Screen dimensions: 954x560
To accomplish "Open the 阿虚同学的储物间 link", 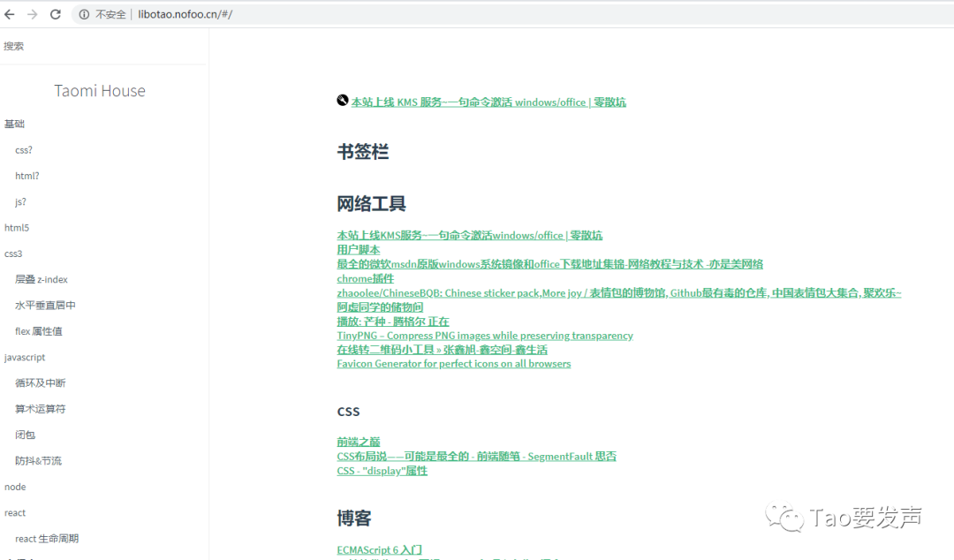I will coord(380,307).
